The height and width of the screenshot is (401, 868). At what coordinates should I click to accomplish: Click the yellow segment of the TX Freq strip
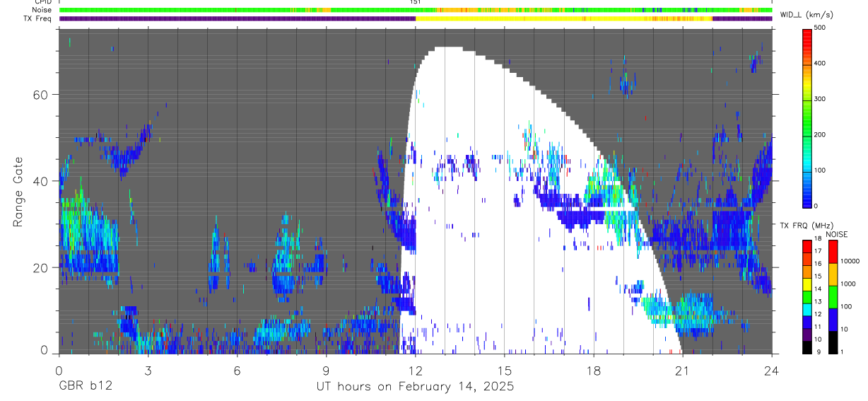[563, 18]
